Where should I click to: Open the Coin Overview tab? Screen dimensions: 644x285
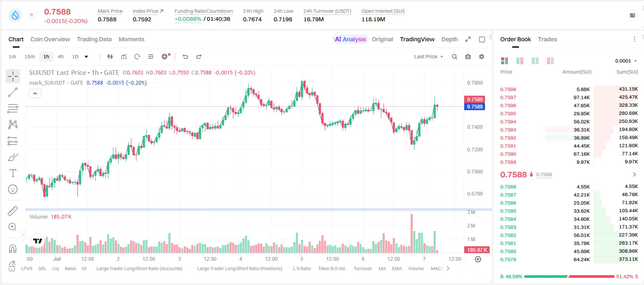pos(50,39)
